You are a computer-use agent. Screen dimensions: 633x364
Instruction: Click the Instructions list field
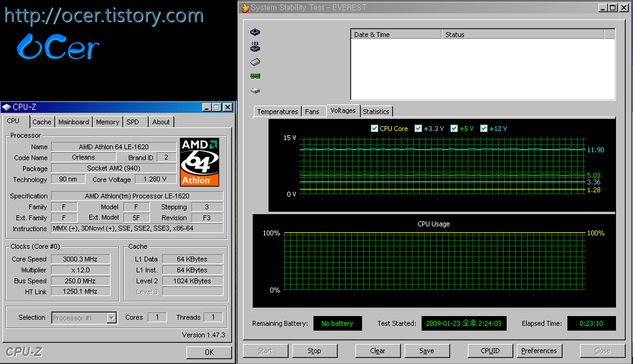pos(137,228)
